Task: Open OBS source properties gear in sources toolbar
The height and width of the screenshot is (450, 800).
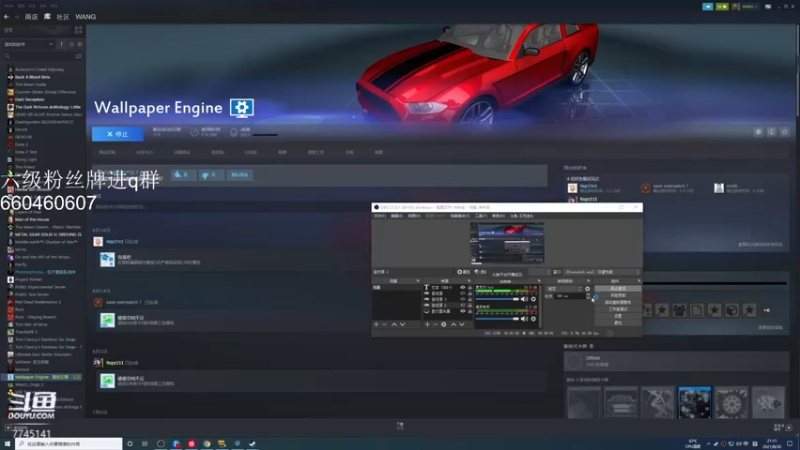Action: [443, 324]
